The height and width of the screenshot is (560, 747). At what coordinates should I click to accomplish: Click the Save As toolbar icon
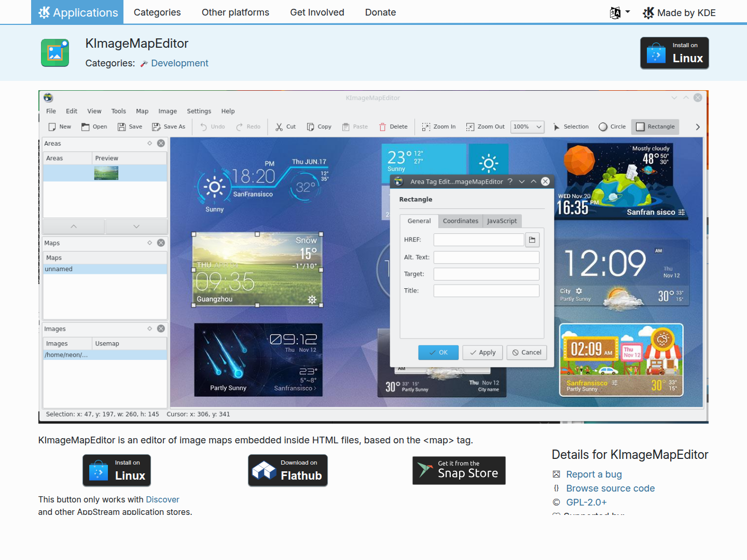[x=156, y=127]
